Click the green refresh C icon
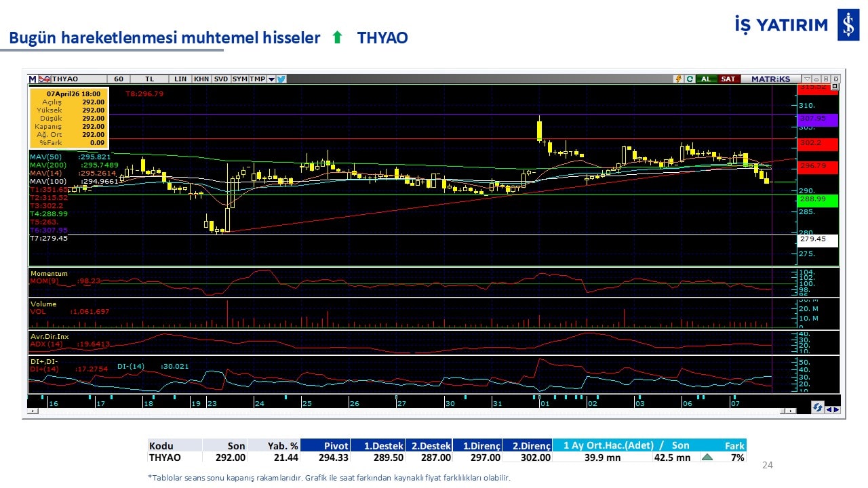Screen dimensions: 868x488 pos(690,79)
